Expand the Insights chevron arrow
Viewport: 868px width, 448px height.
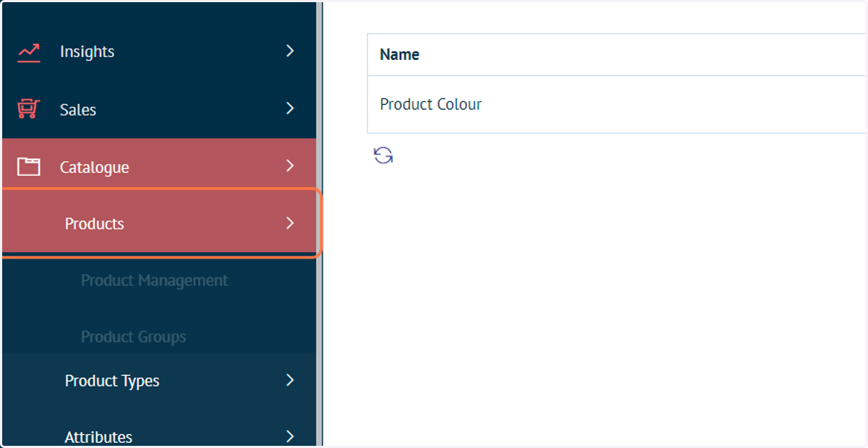coord(290,51)
